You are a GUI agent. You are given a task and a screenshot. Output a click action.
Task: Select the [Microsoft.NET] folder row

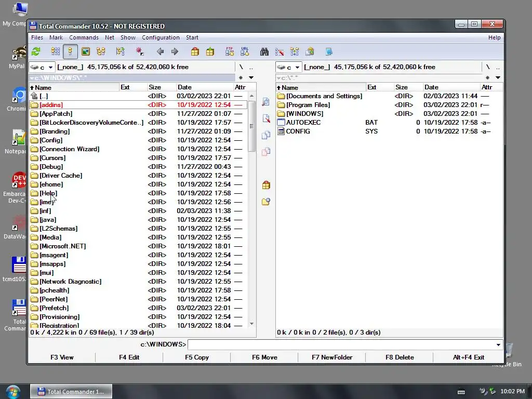tap(138, 246)
